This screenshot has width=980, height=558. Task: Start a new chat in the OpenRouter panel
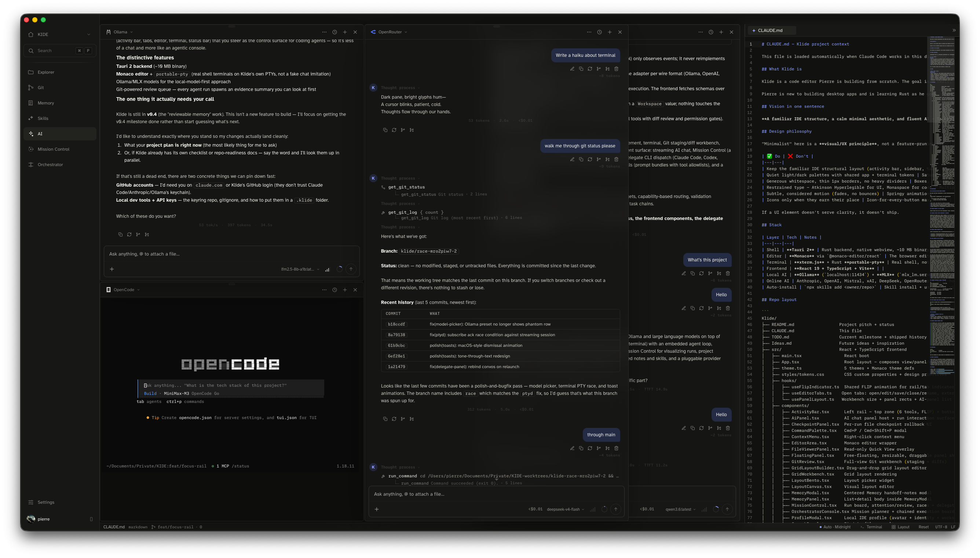pyautogui.click(x=610, y=32)
